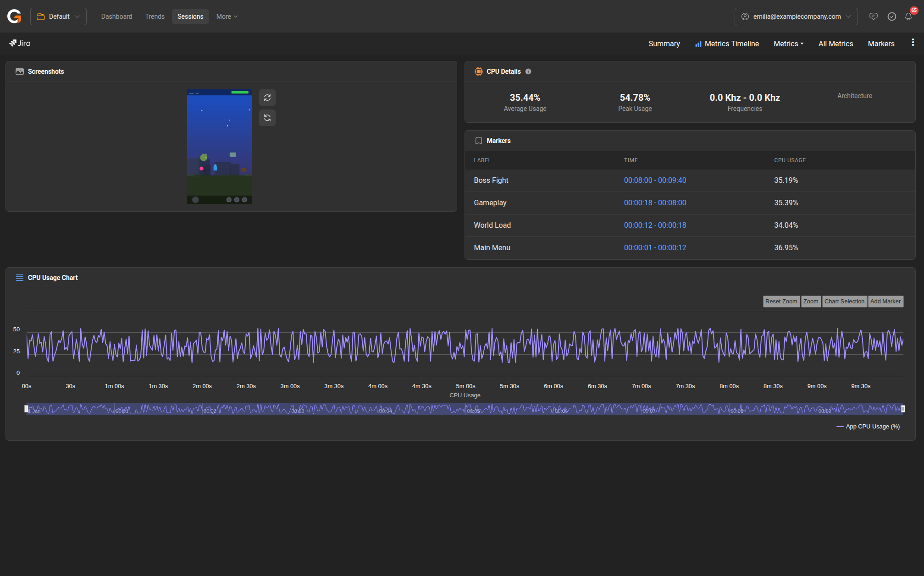
Task: Click the game screenshot thumbnail
Action: tap(219, 147)
